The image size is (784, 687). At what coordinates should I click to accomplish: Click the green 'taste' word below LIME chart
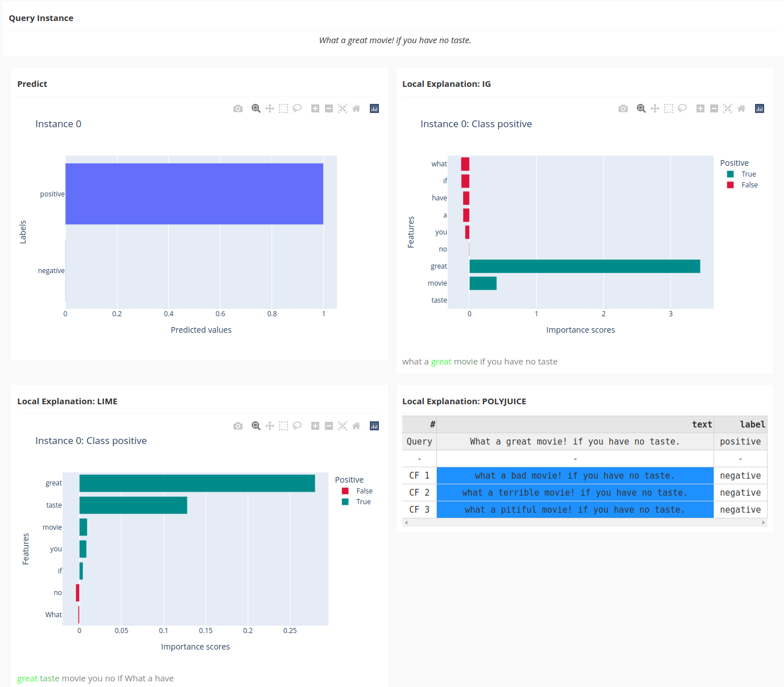pyautogui.click(x=49, y=678)
